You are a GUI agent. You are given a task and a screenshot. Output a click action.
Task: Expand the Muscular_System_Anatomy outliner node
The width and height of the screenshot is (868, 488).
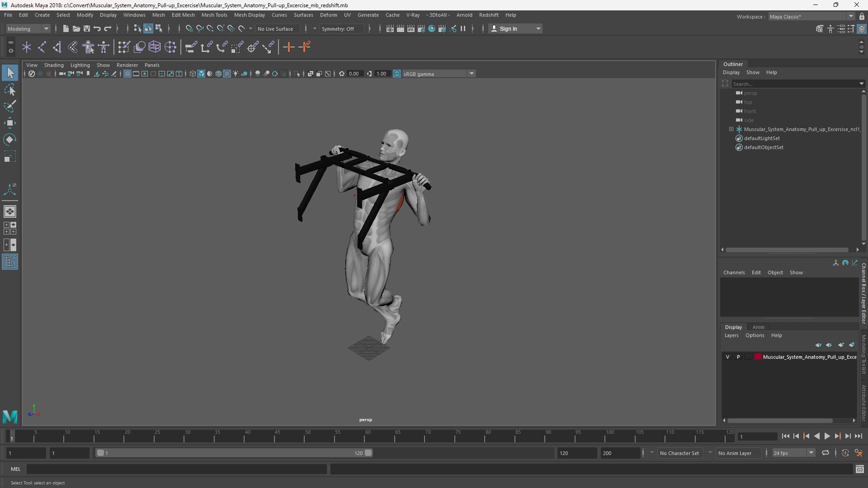tap(731, 129)
